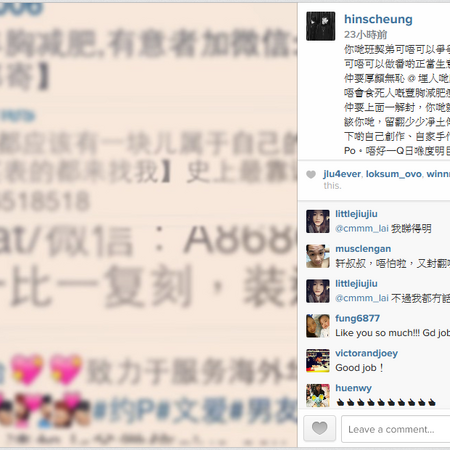Open jlu4ever in the likes list
450x450 pixels.
click(x=342, y=174)
